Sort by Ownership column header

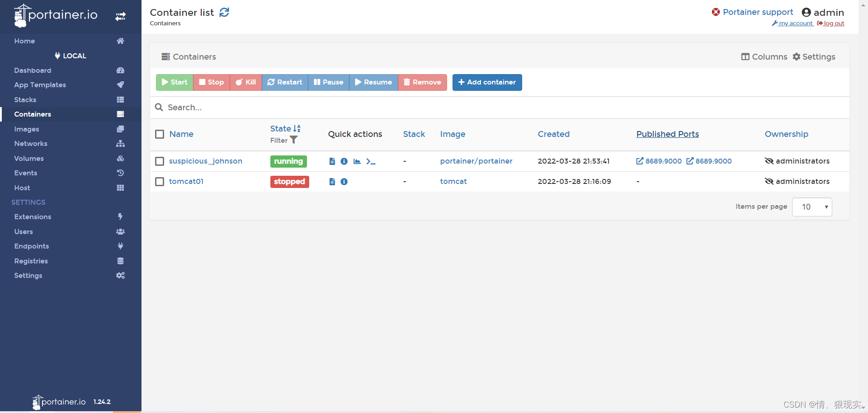coord(787,134)
